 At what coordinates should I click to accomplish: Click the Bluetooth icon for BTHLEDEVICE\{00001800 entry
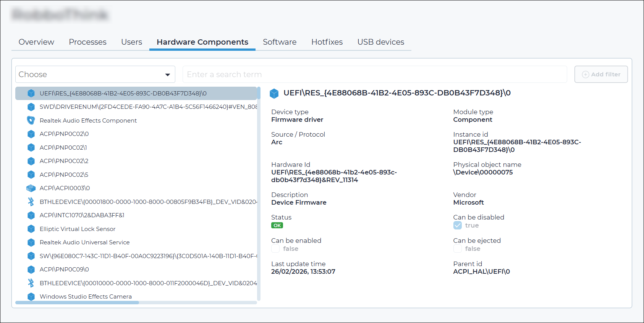click(31, 202)
